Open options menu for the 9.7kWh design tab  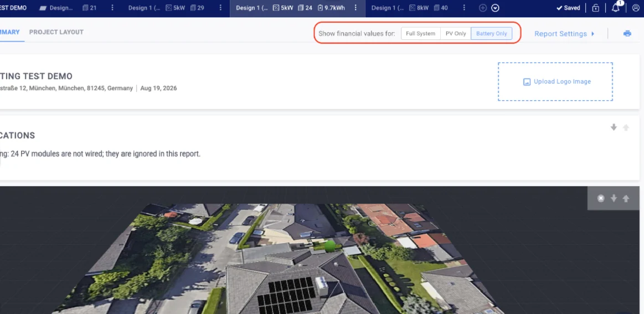tap(356, 8)
